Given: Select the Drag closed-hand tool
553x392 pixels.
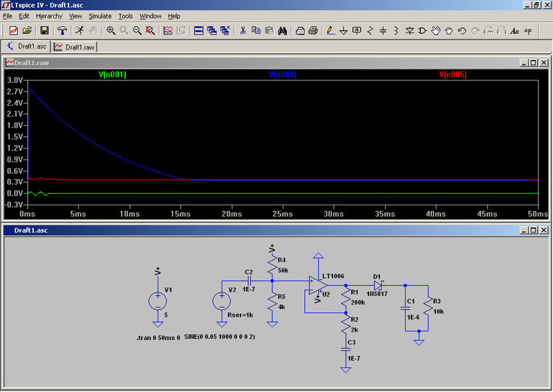Looking at the screenshot, I should [449, 30].
